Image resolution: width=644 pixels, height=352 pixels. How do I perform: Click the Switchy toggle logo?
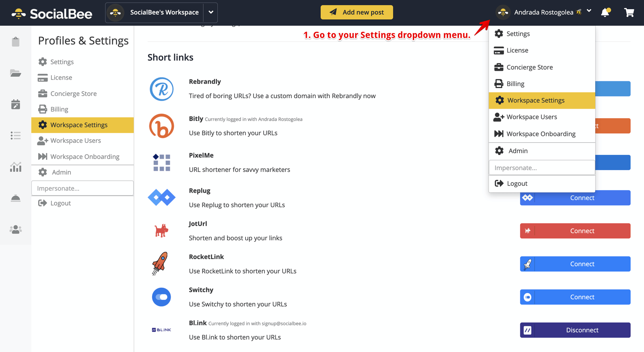coord(161,297)
